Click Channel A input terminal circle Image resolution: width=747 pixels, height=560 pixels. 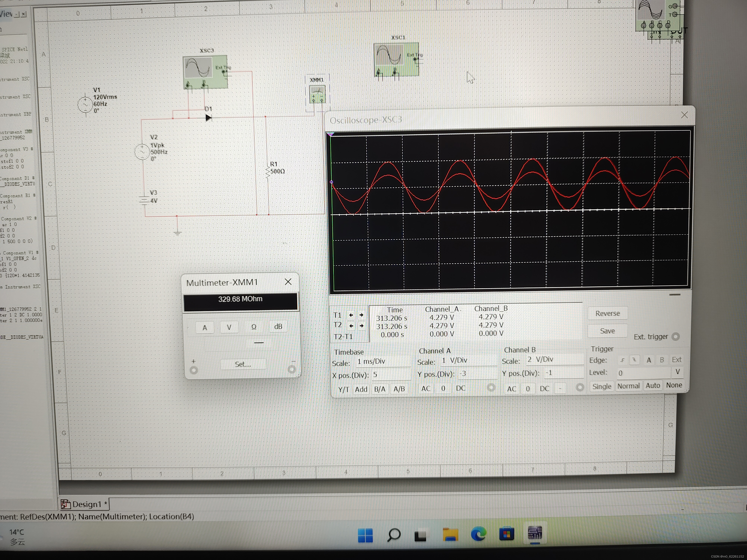(491, 388)
